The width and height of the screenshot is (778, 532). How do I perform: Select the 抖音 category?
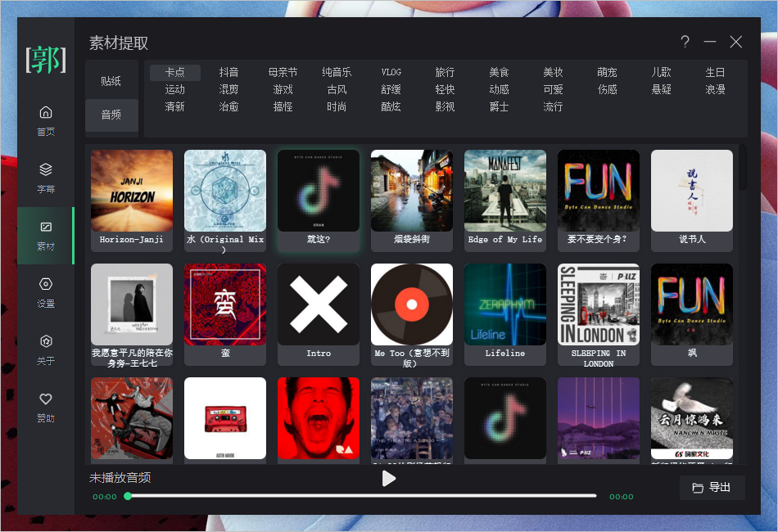(228, 72)
